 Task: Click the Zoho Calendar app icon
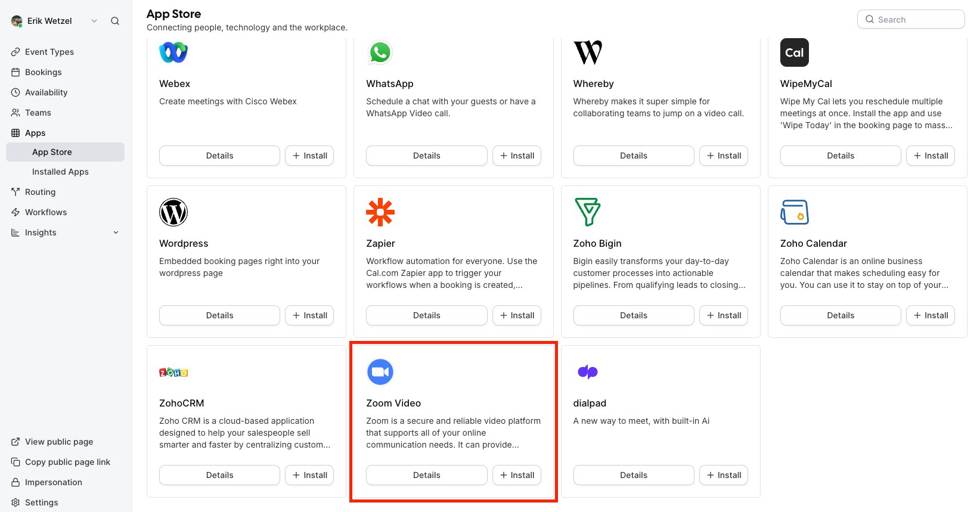(x=795, y=212)
